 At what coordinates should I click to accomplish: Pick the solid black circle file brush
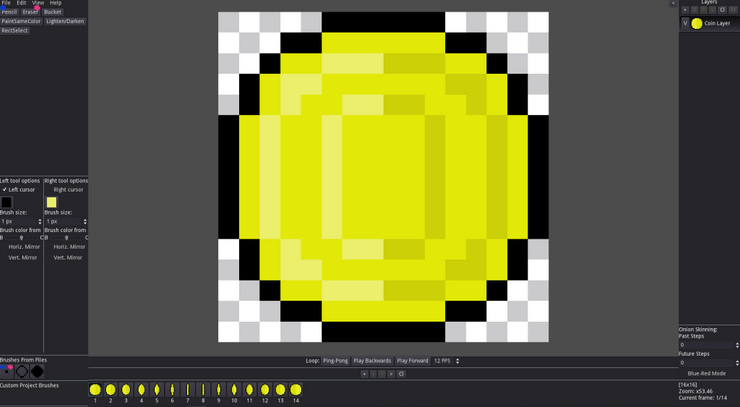tap(37, 371)
